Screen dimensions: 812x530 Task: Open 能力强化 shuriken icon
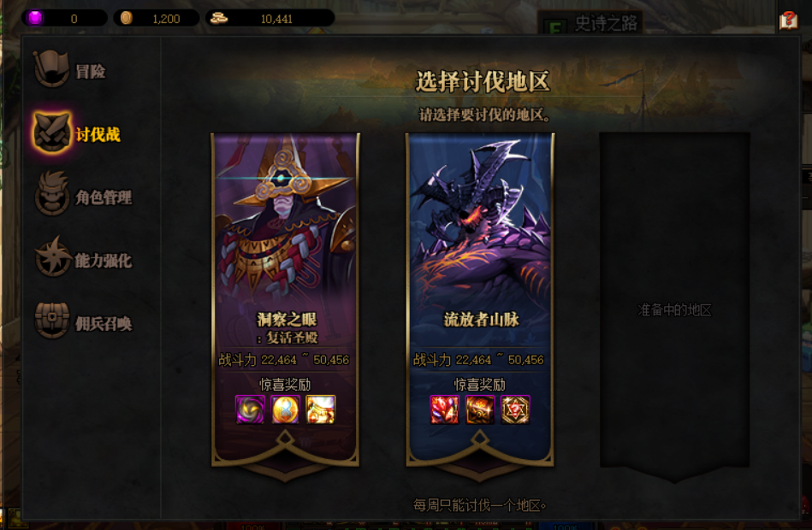pos(52,256)
